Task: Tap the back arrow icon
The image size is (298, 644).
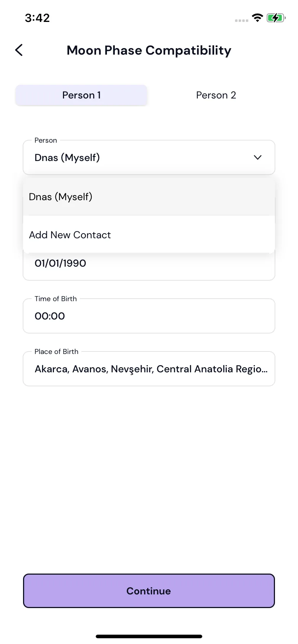Action: tap(19, 50)
